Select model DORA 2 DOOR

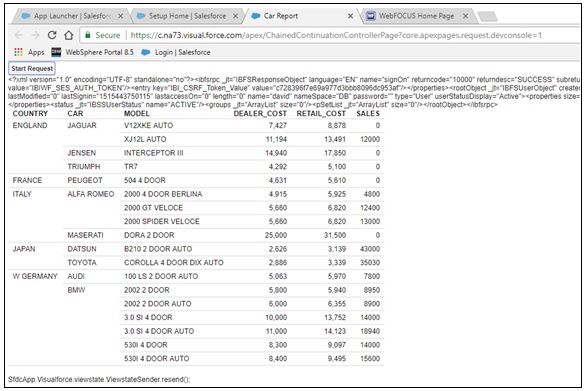[x=149, y=235]
